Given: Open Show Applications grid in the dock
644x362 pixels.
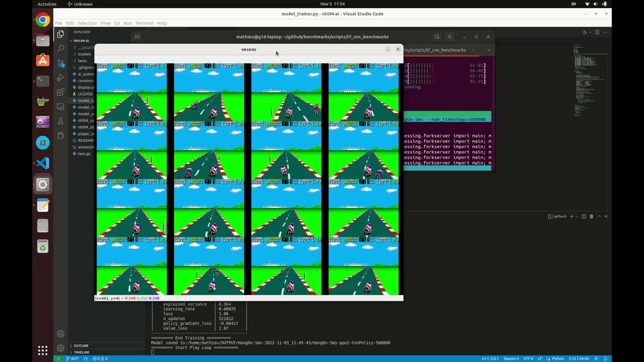Looking at the screenshot, I should coord(43,350).
